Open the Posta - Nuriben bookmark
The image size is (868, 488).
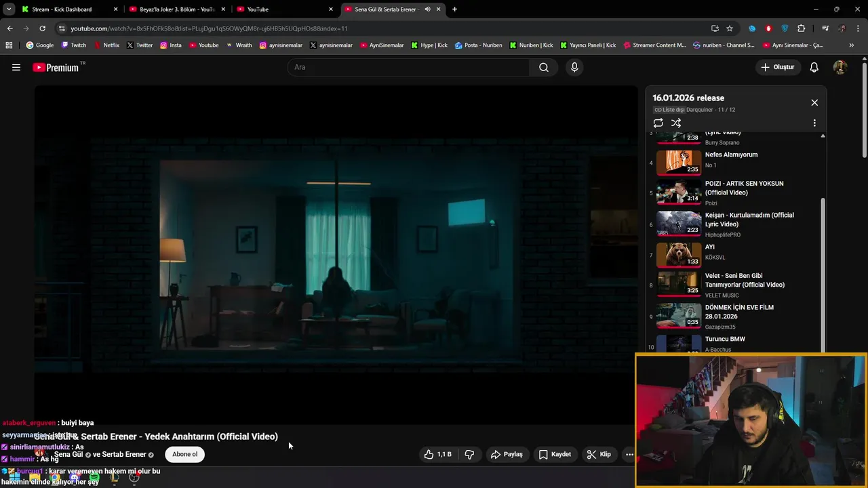(479, 45)
